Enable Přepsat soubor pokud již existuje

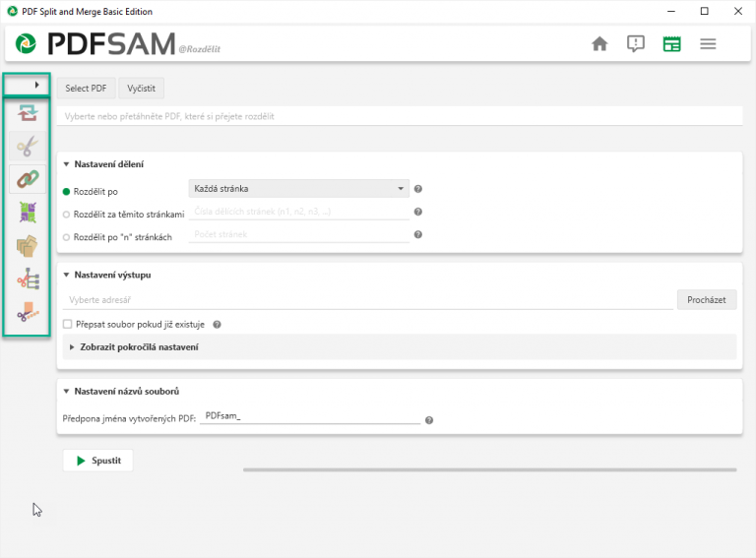coord(68,325)
